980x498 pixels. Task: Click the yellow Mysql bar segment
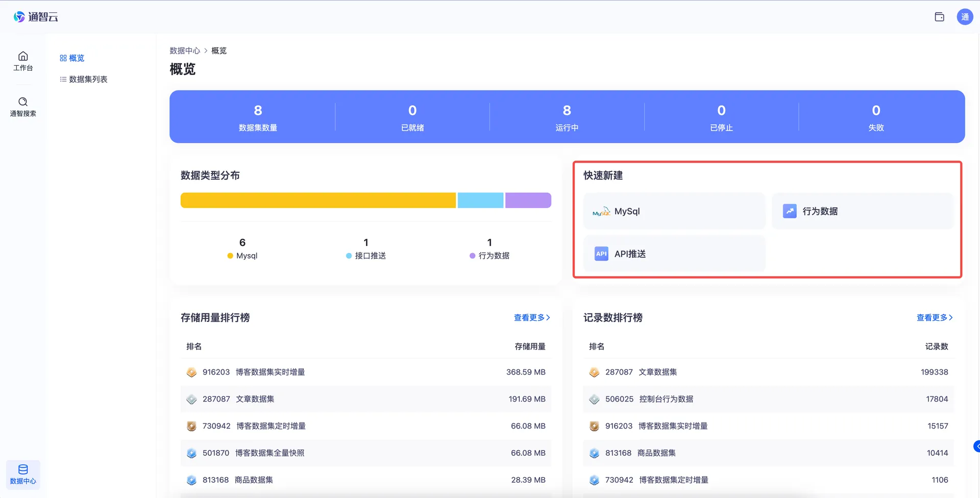point(318,200)
